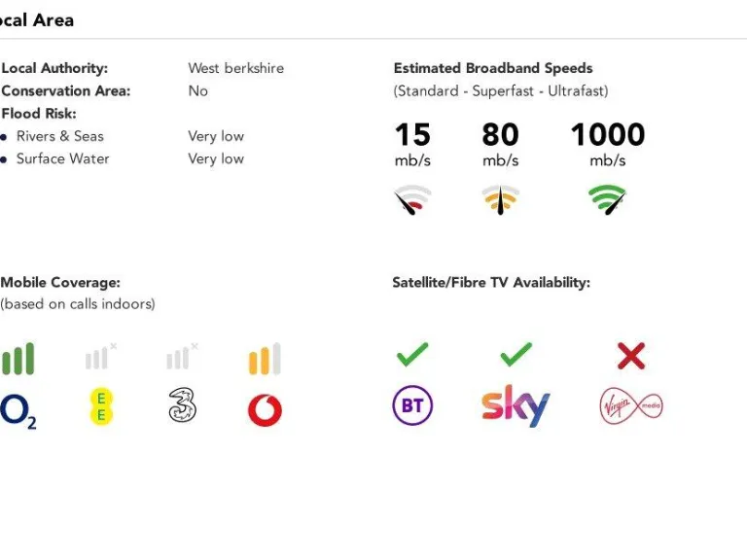Click the green checkmark above Sky

click(x=516, y=355)
